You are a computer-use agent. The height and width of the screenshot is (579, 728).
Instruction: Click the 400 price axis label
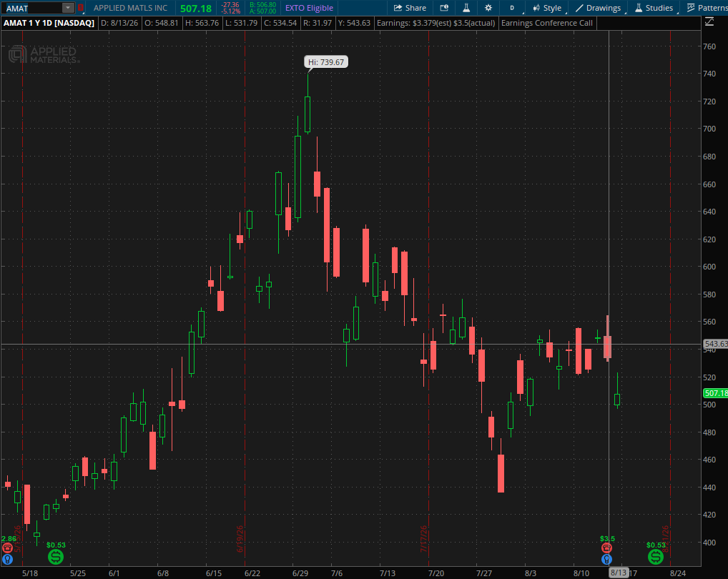coord(709,542)
